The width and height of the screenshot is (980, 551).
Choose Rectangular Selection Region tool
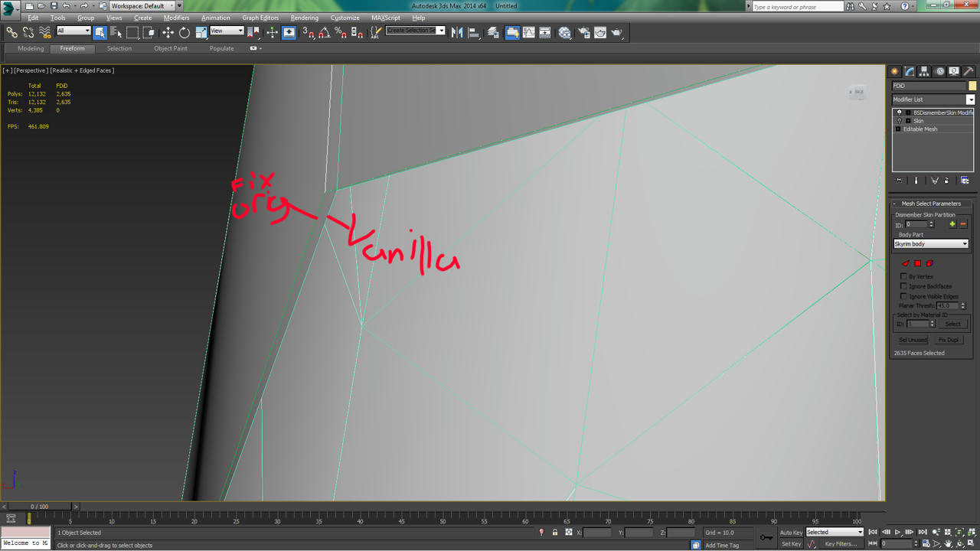(x=132, y=32)
